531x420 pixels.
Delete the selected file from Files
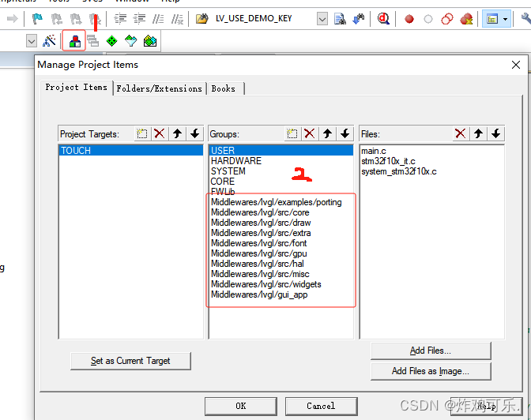[461, 133]
